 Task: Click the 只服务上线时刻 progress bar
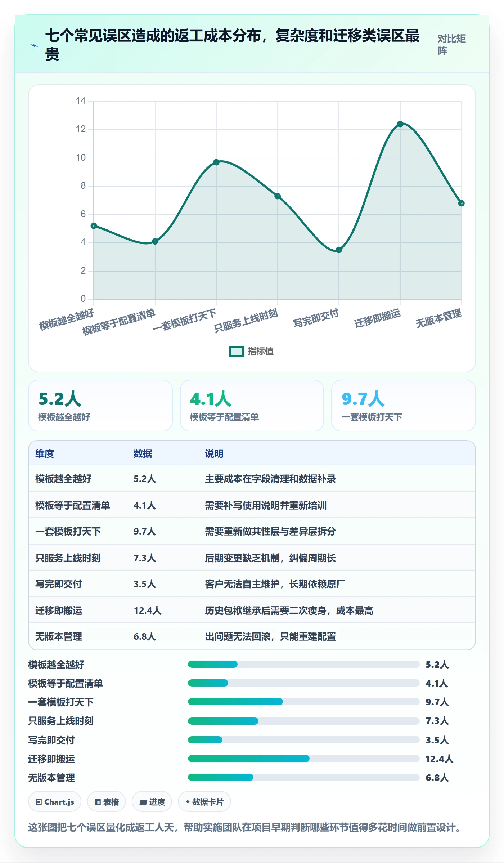303,721
